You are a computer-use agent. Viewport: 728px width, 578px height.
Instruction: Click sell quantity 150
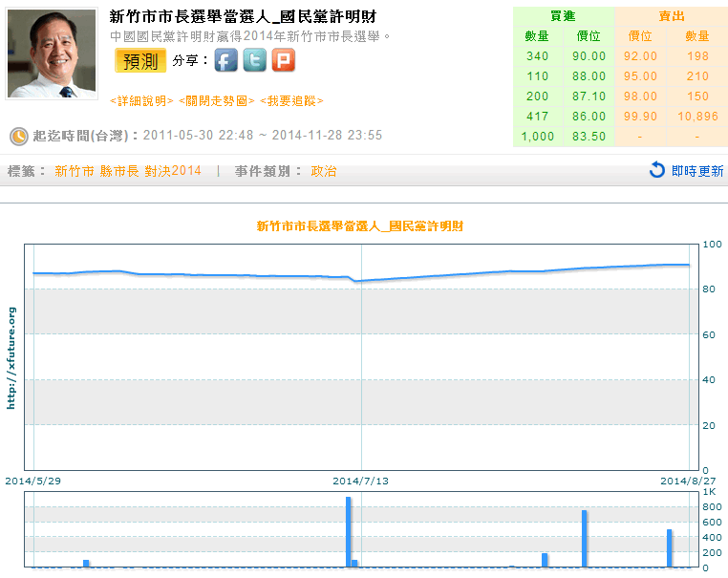(697, 96)
